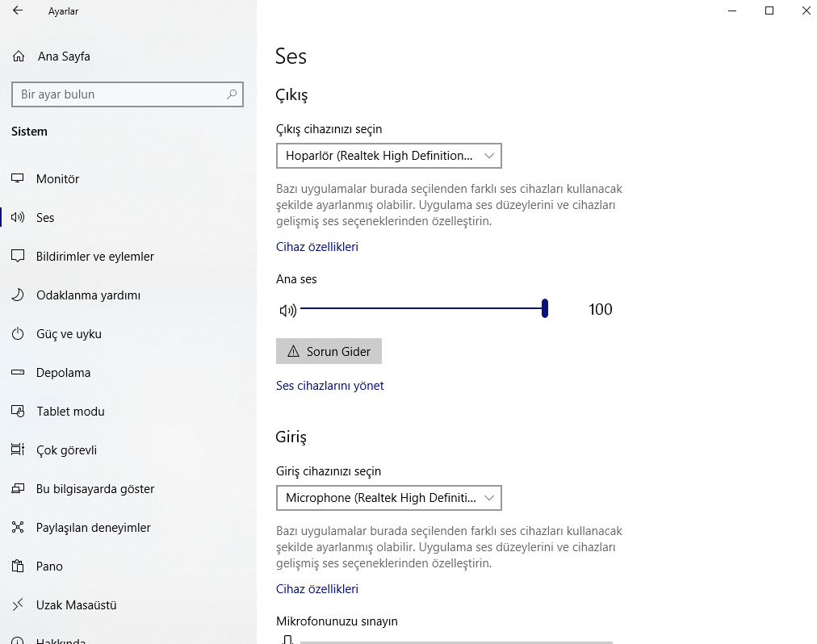Select Paylaşılan deneyimler in sidebar

(93, 528)
